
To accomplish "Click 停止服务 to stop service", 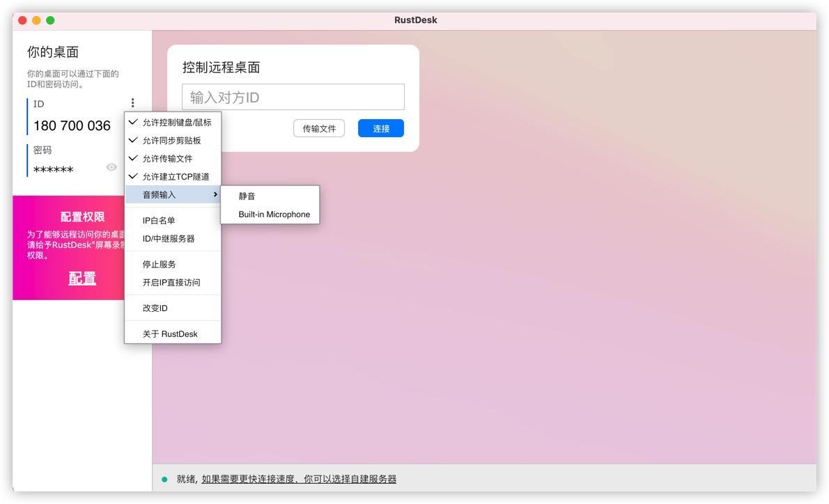I will point(159,264).
